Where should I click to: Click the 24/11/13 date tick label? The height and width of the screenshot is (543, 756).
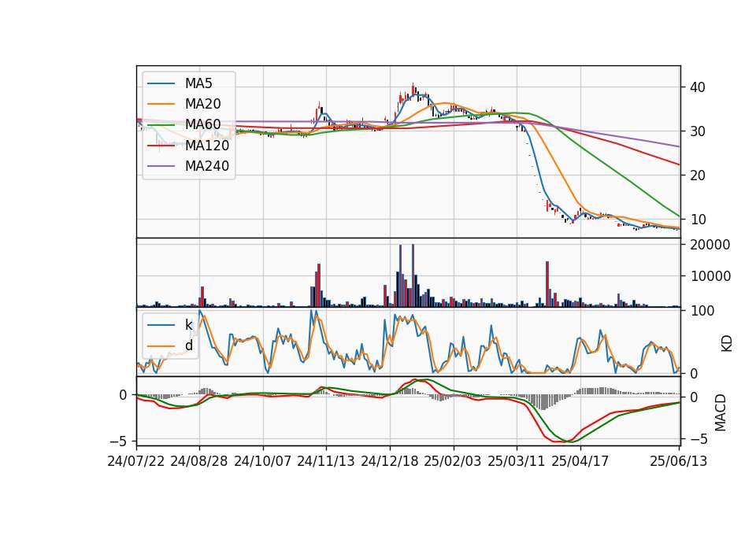326,461
